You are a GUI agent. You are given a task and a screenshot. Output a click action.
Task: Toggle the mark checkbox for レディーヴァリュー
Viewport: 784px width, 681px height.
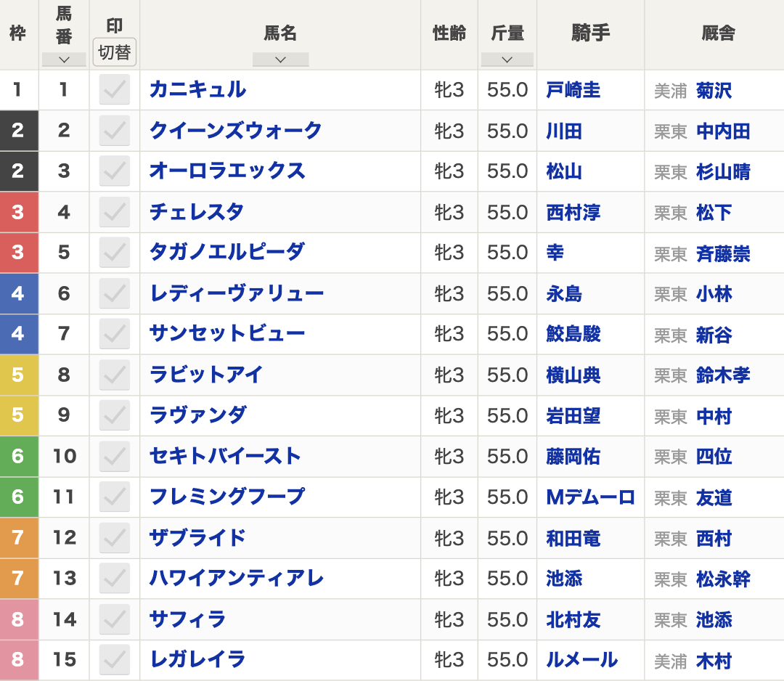coord(115,293)
